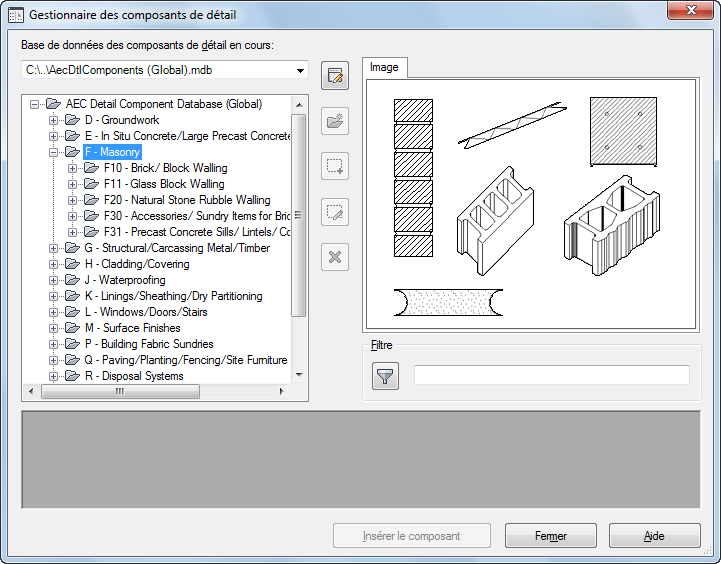Click folder icon of F10 - Brick/ Block Walling
The height and width of the screenshot is (564, 721).
91,168
